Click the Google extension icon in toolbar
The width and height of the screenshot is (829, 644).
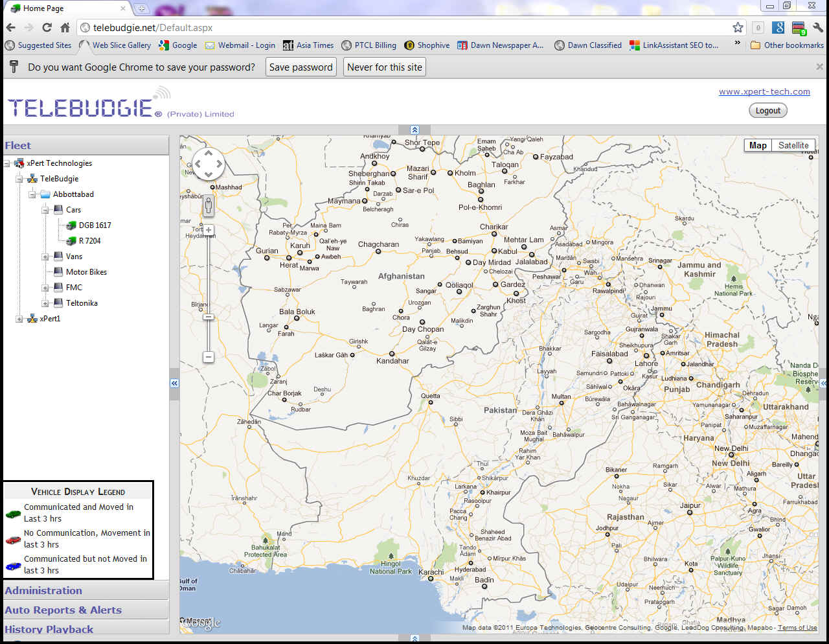tap(778, 27)
